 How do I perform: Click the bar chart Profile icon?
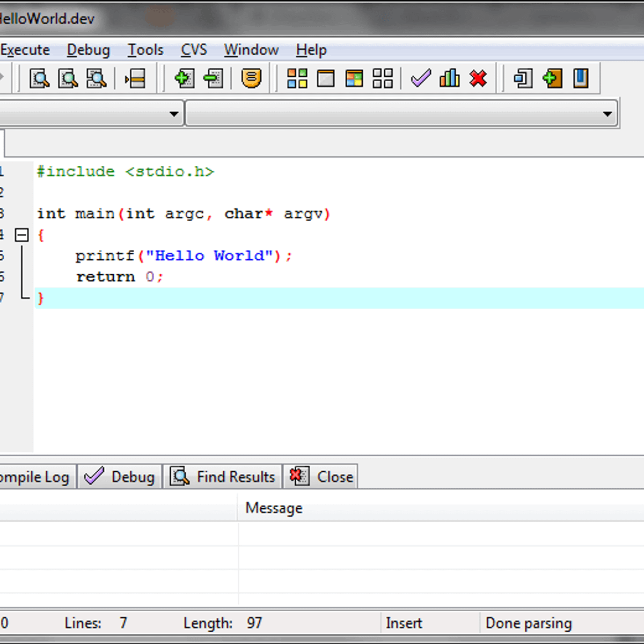point(449,79)
